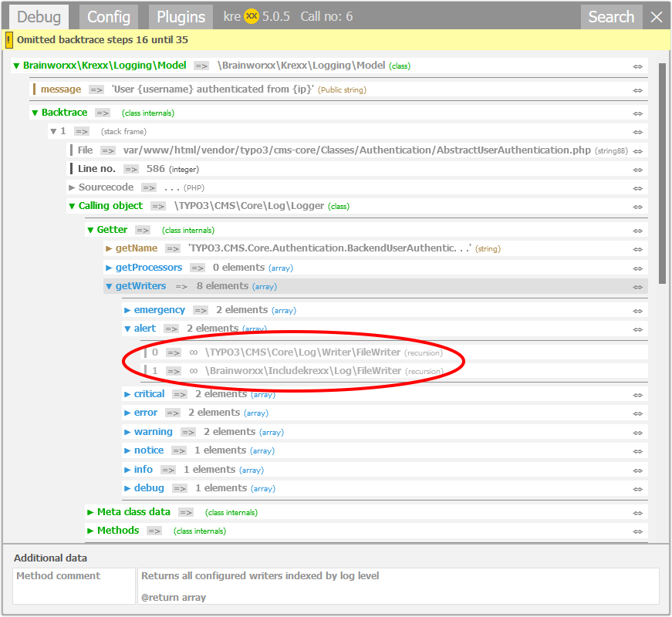Click the recursion infinity symbol for Log\Writer\FileWriter
672x617 pixels.
[194, 352]
